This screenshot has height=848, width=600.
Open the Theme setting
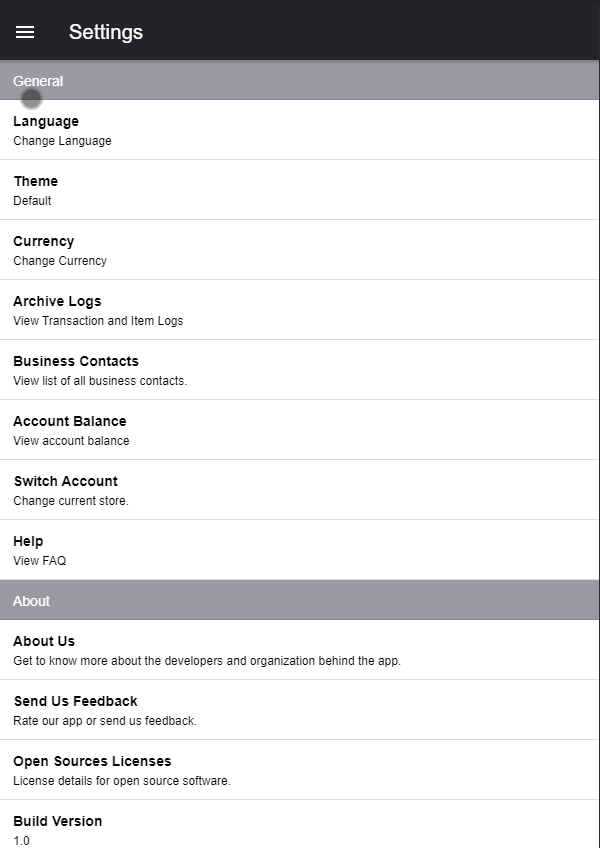point(300,190)
